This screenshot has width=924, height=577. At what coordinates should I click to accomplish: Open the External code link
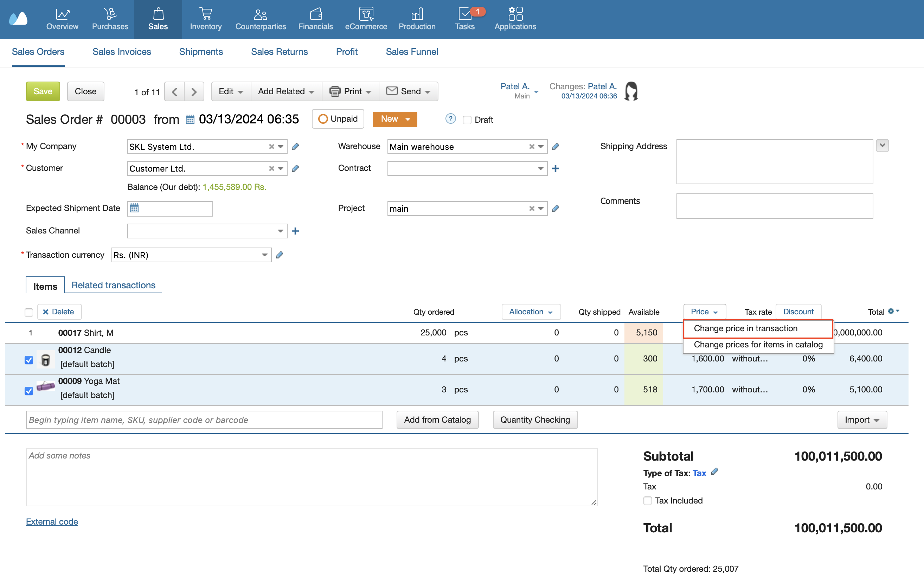click(x=52, y=522)
